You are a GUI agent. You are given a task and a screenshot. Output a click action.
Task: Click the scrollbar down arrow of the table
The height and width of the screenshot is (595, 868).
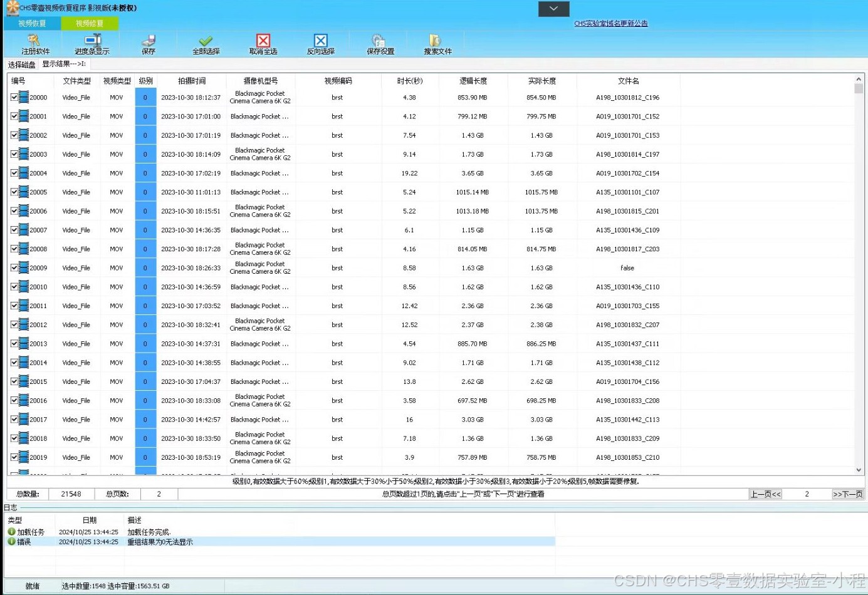[x=859, y=470]
